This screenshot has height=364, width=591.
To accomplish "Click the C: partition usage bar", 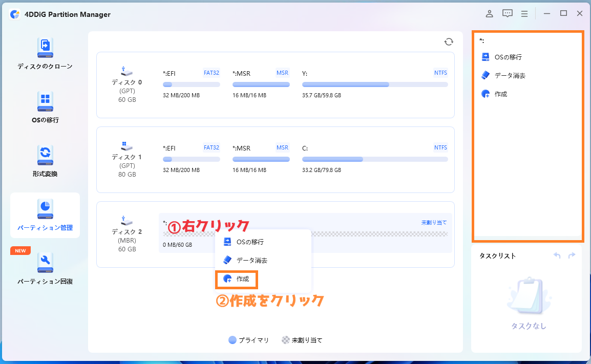I will (375, 159).
